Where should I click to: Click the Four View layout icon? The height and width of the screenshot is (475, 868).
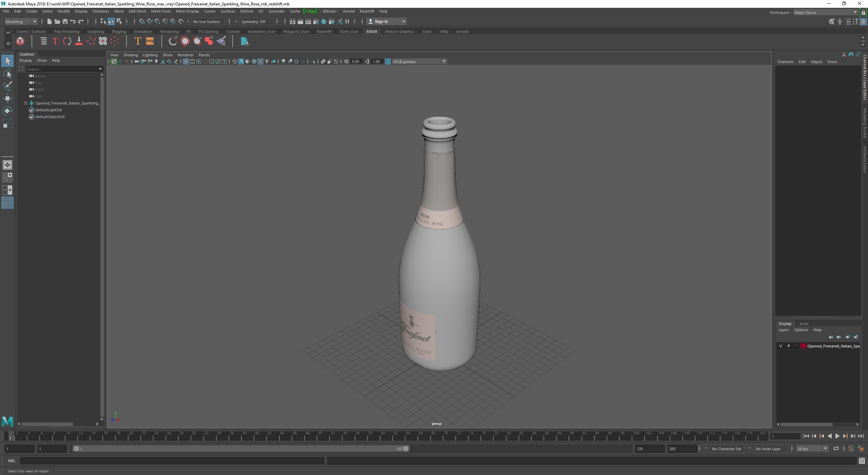[7, 177]
